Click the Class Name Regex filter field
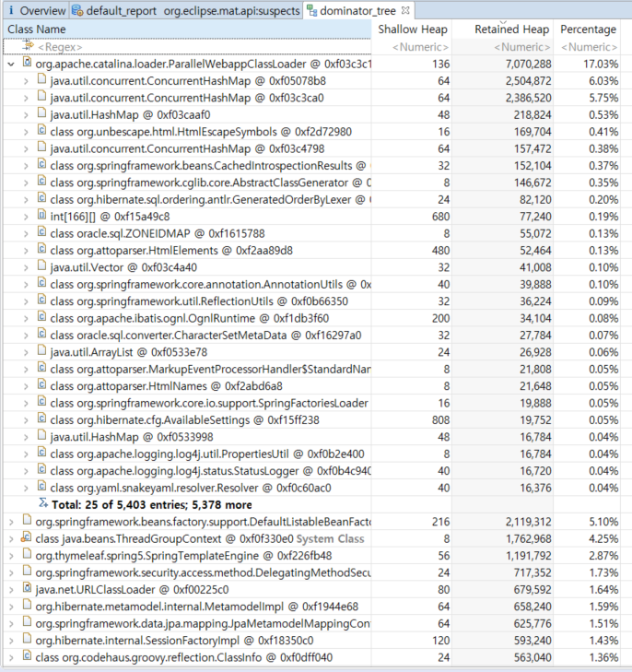The width and height of the screenshot is (632, 672). coord(187,47)
